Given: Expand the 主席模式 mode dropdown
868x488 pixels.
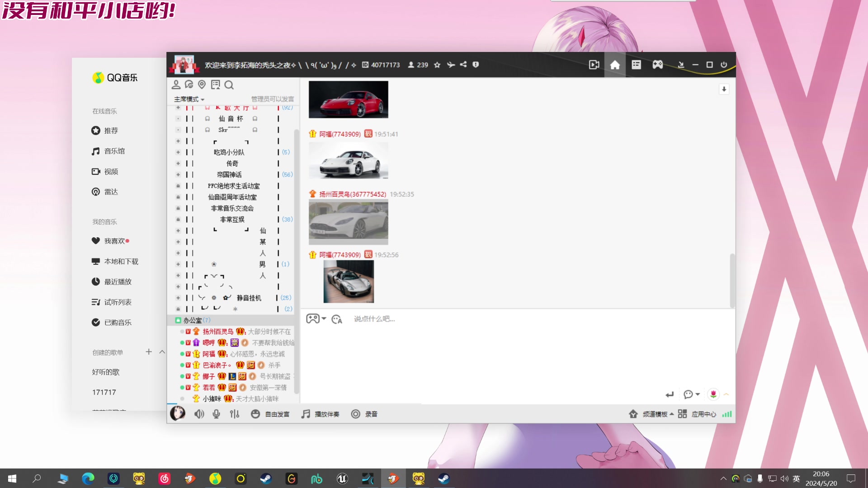Looking at the screenshot, I should 189,99.
